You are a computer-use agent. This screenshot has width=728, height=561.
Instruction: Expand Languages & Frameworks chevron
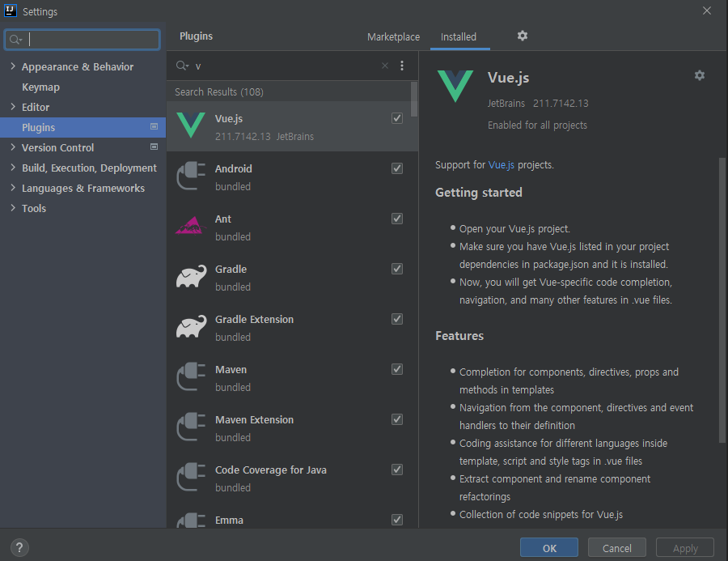pos(12,187)
